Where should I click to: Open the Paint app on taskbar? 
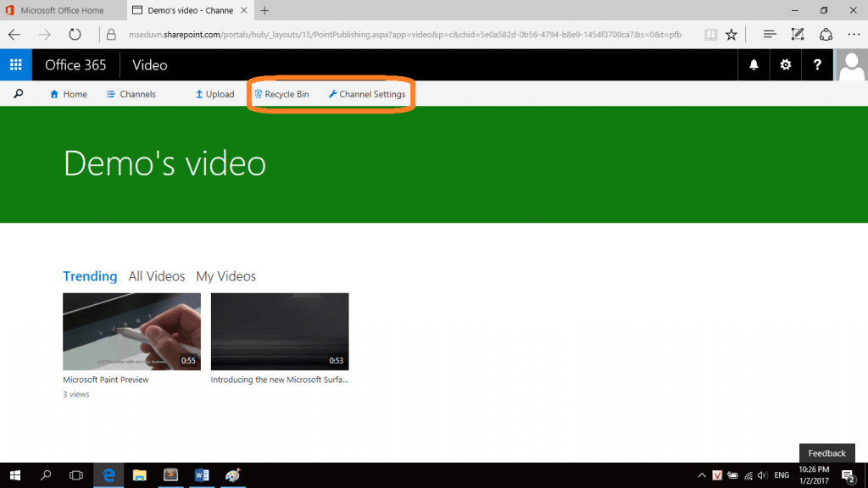pyautogui.click(x=232, y=475)
